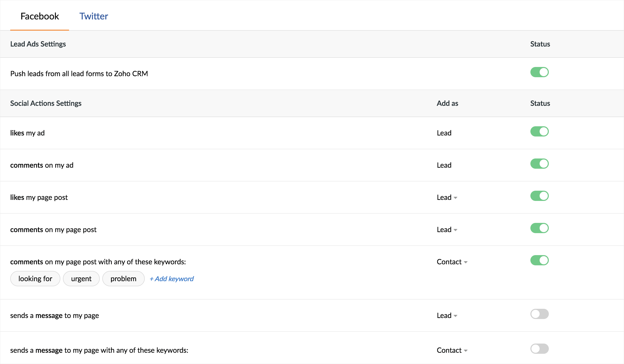Open Lead dropdown for 'sends a message' row

tap(447, 315)
